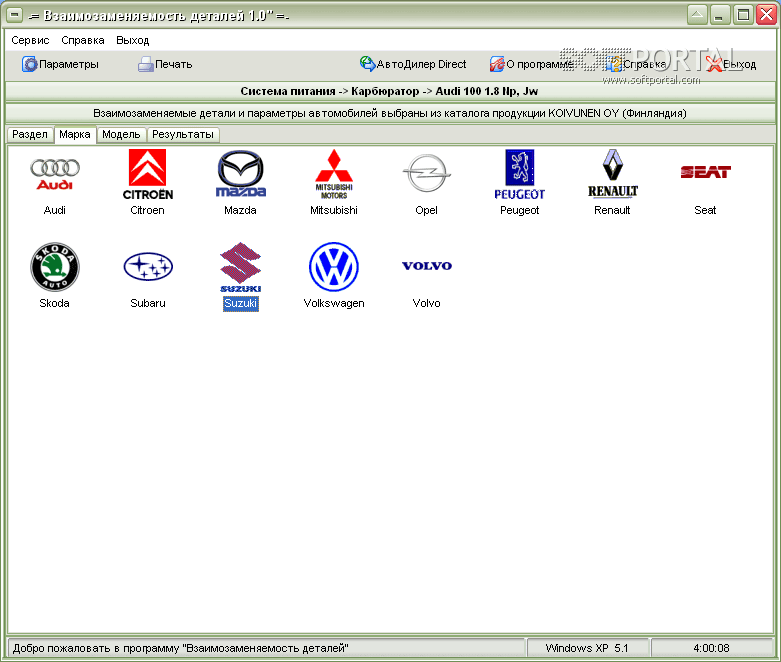Click Выход in the menu bar
This screenshot has height=662, width=781.
coord(132,40)
